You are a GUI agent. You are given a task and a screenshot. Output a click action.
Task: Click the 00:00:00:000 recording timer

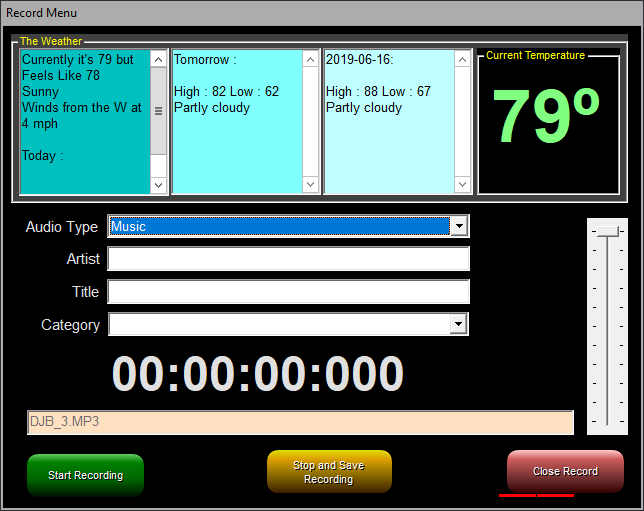click(258, 373)
